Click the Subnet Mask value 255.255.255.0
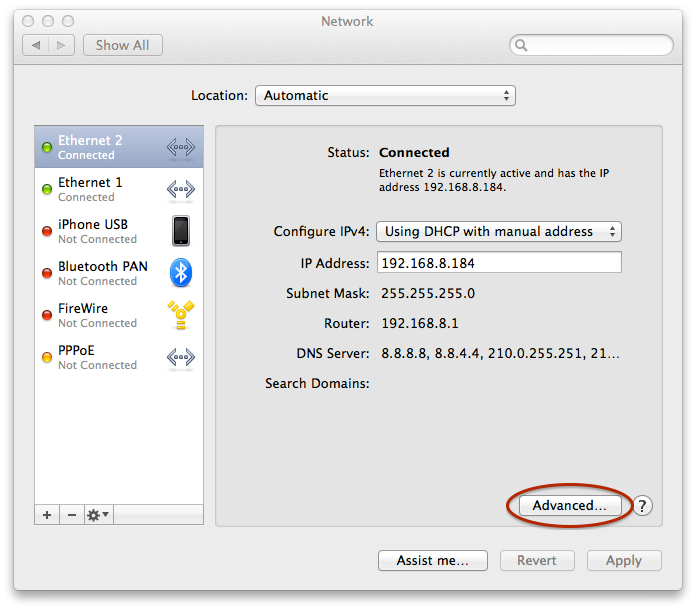This screenshot has width=696, height=610. tap(428, 293)
